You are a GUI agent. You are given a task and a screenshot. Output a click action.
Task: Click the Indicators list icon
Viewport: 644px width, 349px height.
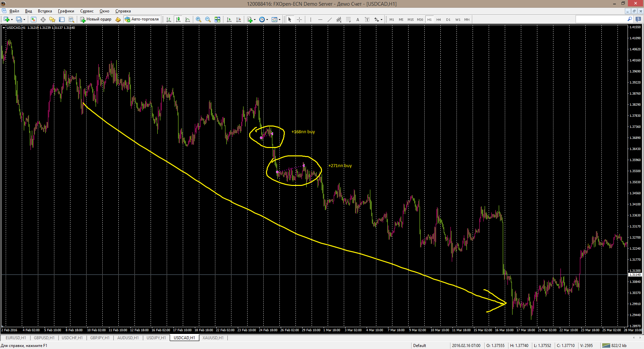250,19
